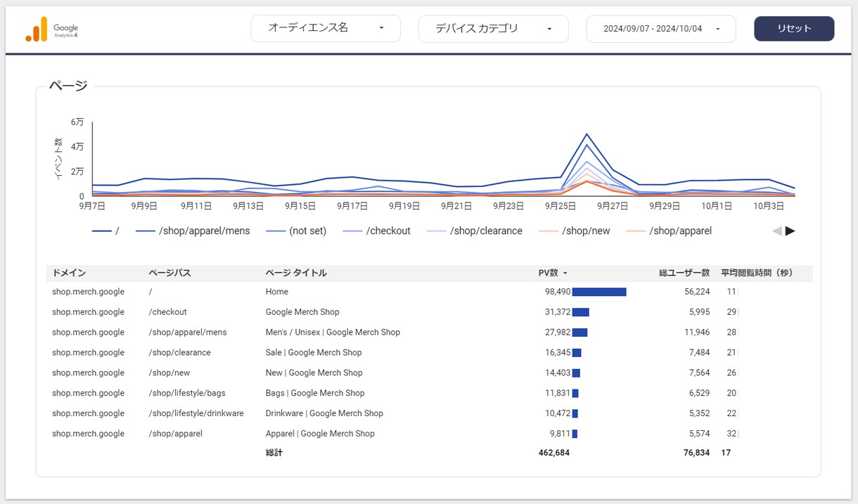This screenshot has width=858, height=504.
Task: Click Sale | Google Merch Shop title
Action: coord(314,353)
